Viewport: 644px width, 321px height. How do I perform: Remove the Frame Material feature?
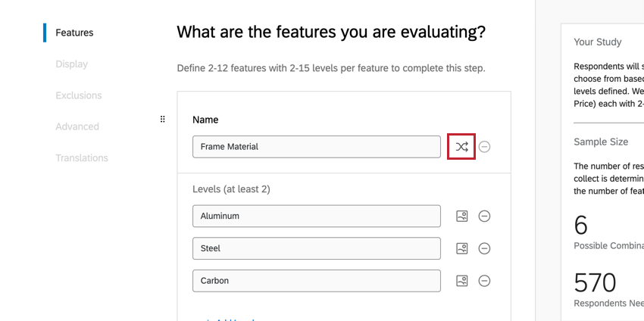click(485, 147)
